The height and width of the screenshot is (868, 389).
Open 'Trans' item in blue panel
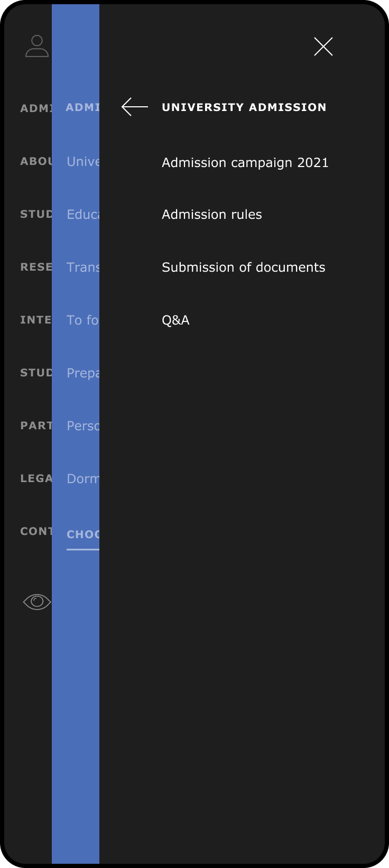coord(83,267)
